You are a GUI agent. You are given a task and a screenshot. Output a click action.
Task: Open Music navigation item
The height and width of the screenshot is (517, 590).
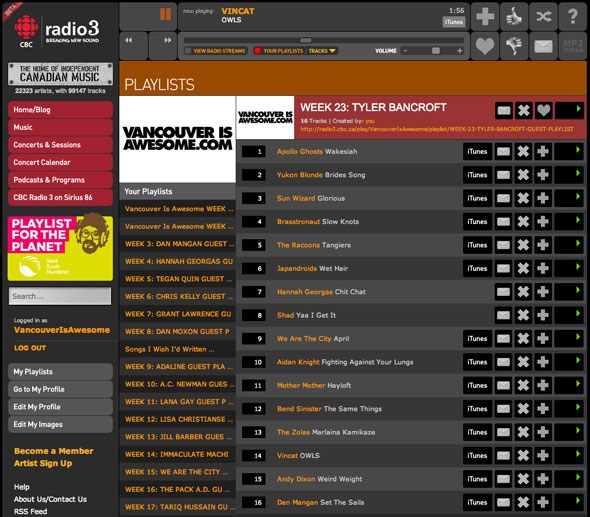(60, 127)
